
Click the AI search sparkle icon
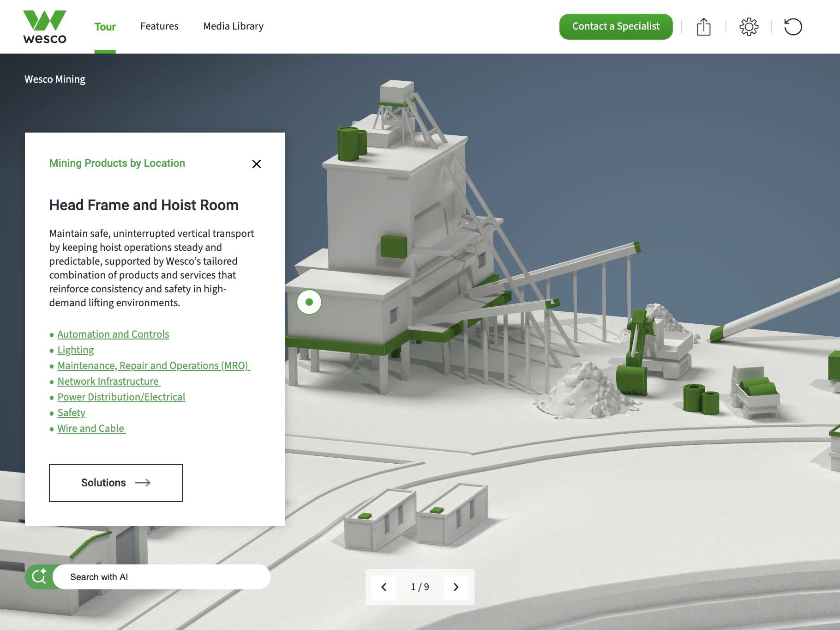pyautogui.click(x=39, y=576)
